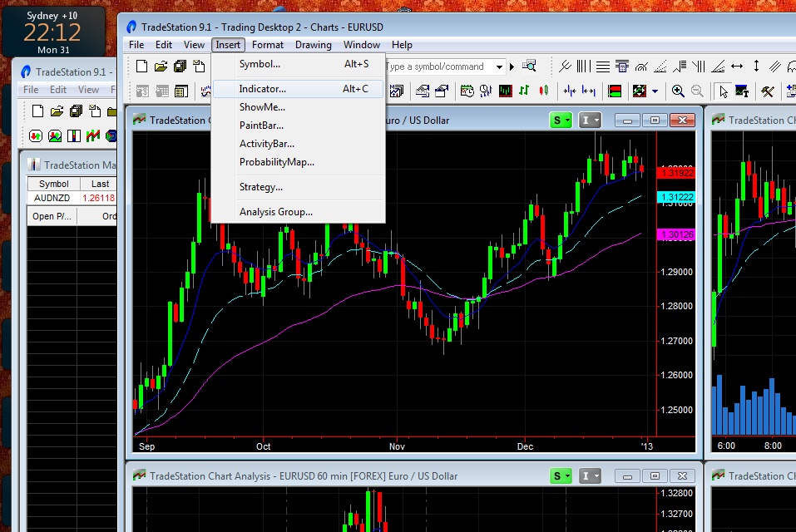Viewport: 796px width, 532px height.
Task: Open the Format menu
Action: tap(268, 45)
